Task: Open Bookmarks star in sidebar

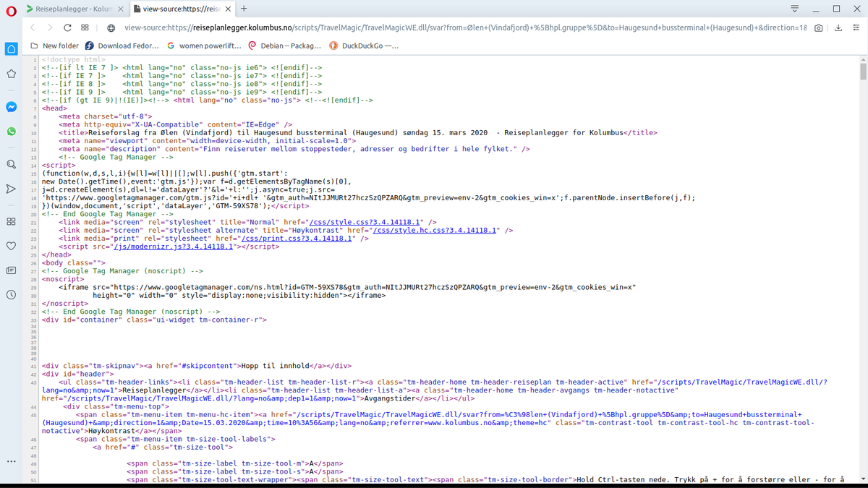Action: point(11,74)
